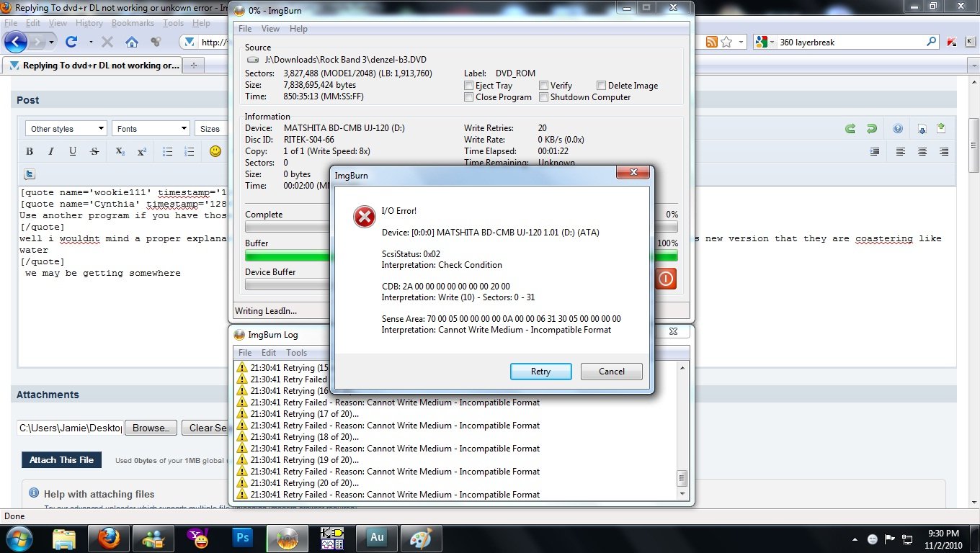This screenshot has width=980, height=553.
Task: Open the smiley emoticon picker
Action: pos(215,151)
